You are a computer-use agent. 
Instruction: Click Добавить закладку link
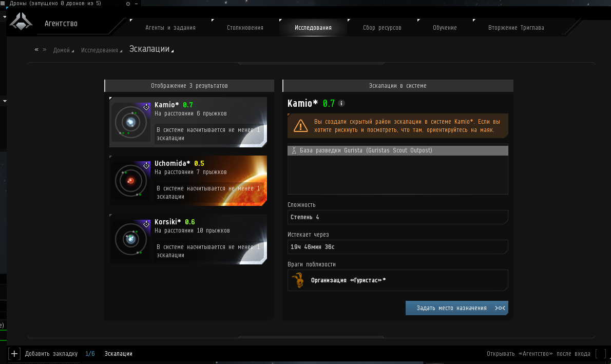[51, 354]
